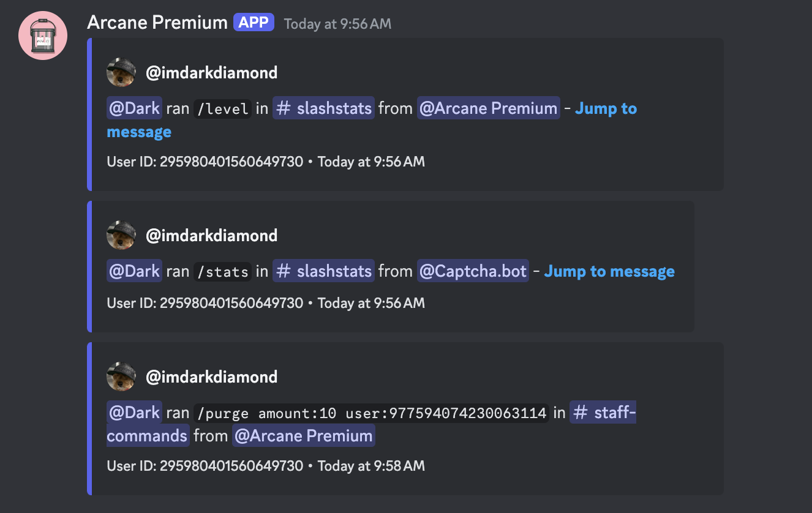Click the message timestamp Today at 9:56 AM
The image size is (812, 513).
(337, 24)
